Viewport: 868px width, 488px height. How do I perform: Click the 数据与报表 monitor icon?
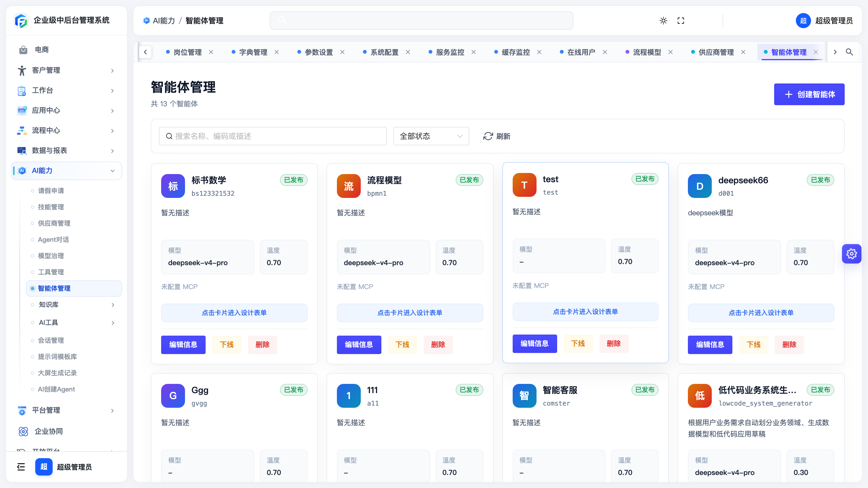click(x=22, y=150)
